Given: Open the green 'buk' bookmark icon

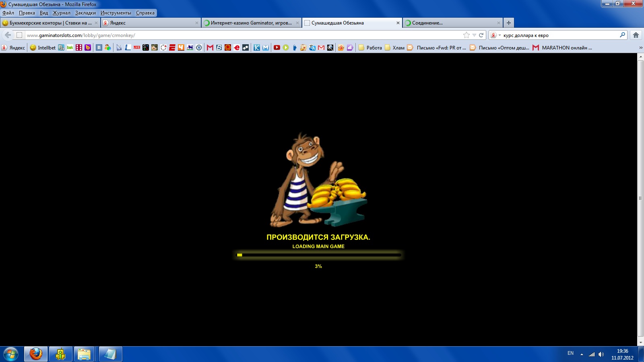Looking at the screenshot, I should coord(70,47).
